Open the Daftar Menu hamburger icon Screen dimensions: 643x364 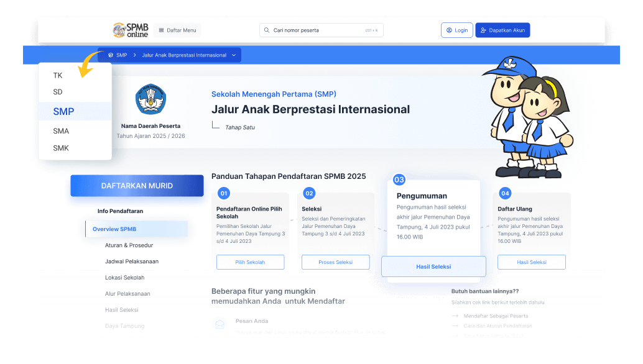(161, 30)
